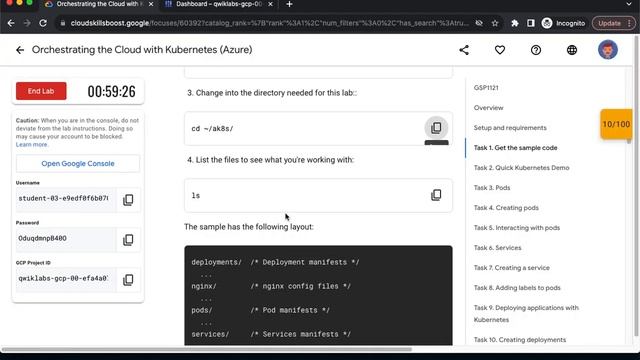Click the horizontal scrollbar at page bottom
The height and width of the screenshot is (360, 640).
pyautogui.click(x=206, y=349)
